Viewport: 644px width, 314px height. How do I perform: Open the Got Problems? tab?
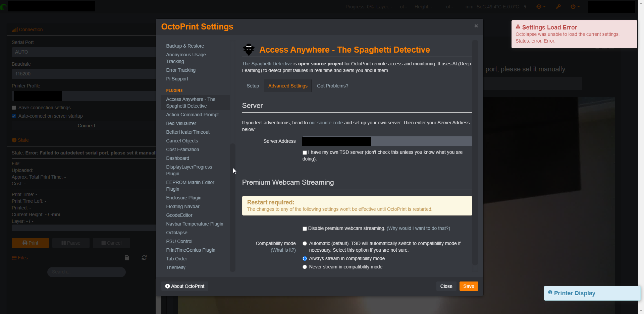pyautogui.click(x=332, y=86)
